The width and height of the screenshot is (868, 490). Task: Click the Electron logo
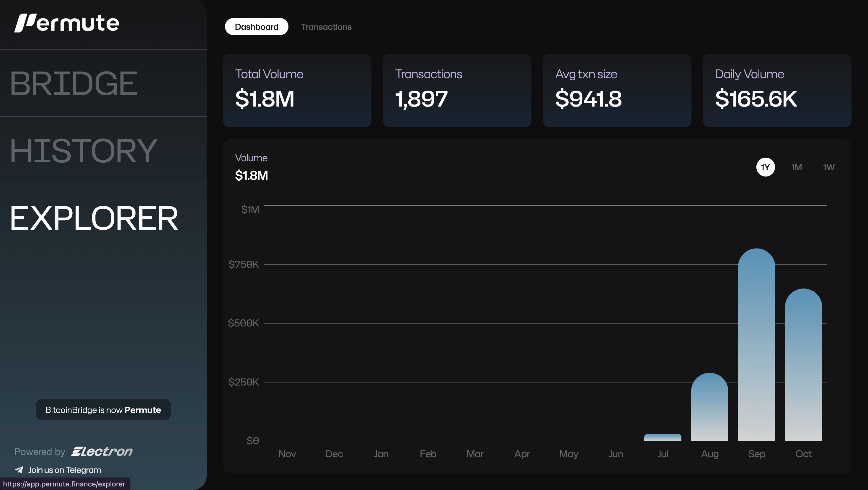[x=102, y=451]
